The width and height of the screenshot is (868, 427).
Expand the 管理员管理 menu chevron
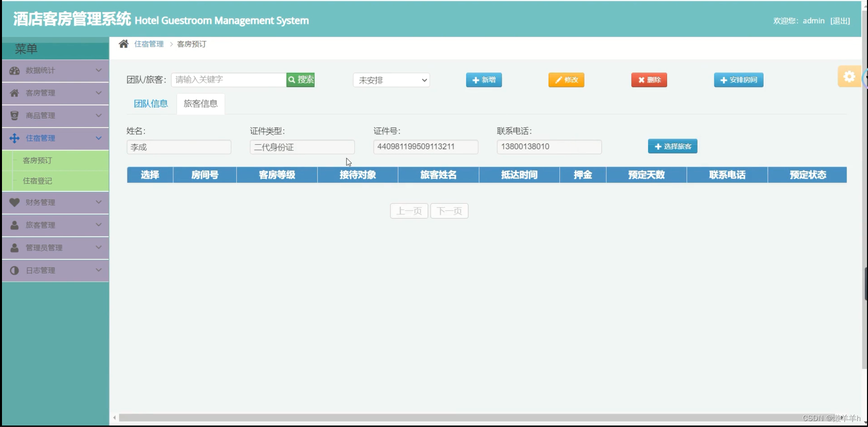pyautogui.click(x=98, y=247)
